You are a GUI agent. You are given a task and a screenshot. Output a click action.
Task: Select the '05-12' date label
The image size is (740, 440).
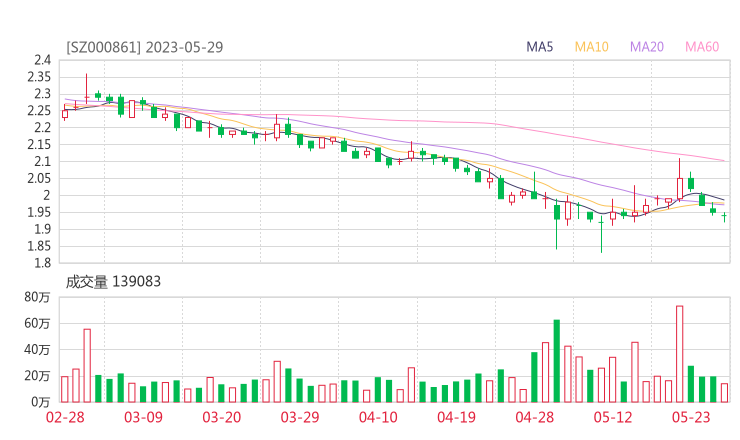click(x=613, y=417)
